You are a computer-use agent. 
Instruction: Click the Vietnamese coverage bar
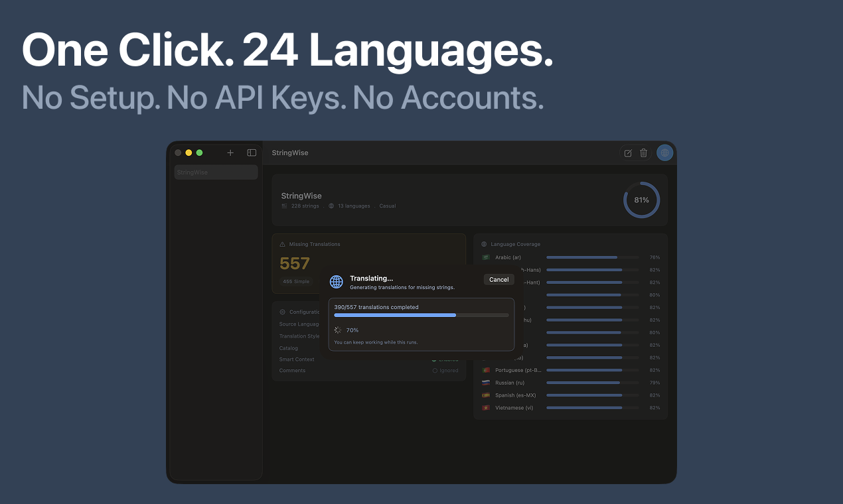[593, 408]
